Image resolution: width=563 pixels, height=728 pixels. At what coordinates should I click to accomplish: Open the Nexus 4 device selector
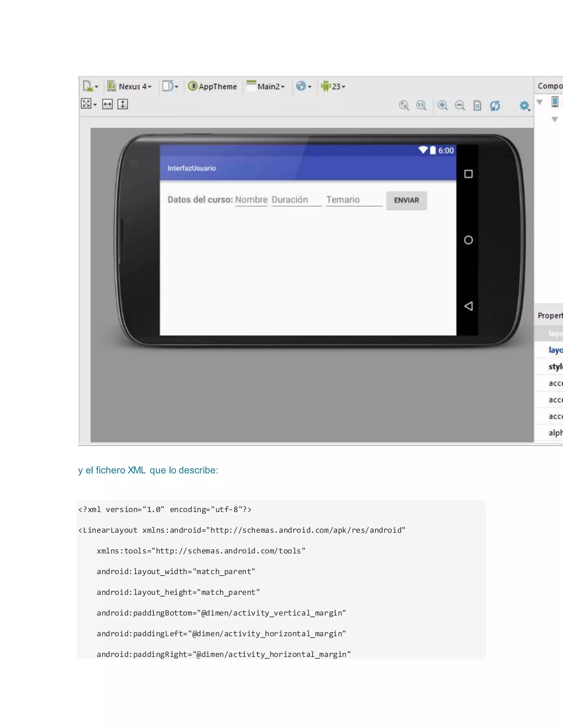[129, 86]
